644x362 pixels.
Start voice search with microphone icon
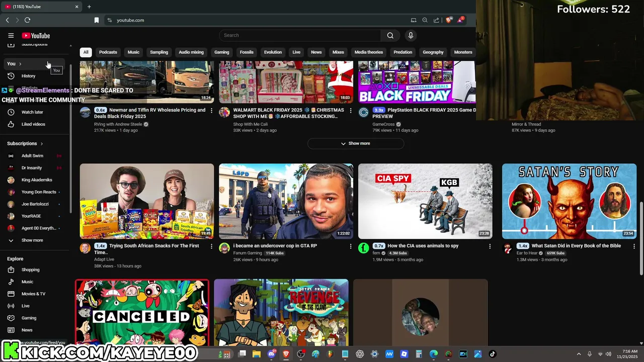(411, 35)
